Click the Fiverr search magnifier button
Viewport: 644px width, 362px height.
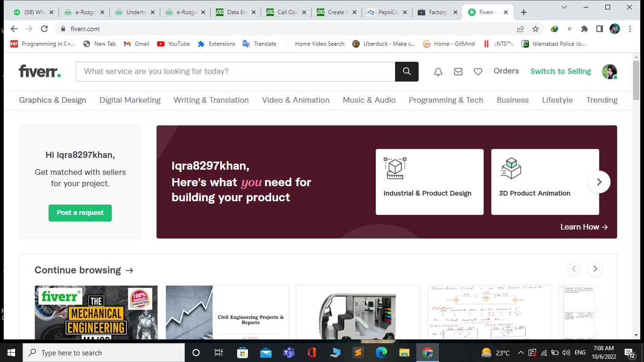(406, 72)
